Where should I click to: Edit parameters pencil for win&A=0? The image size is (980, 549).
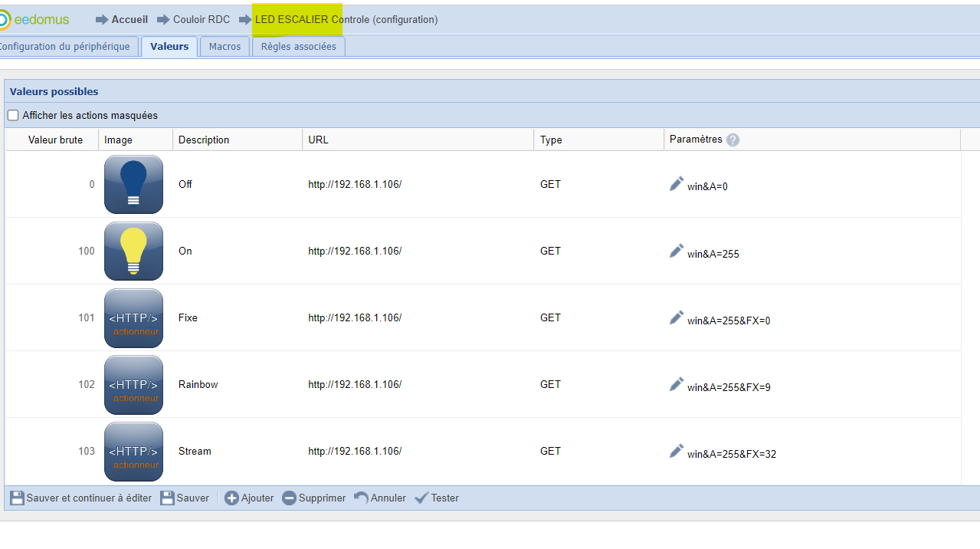point(677,184)
